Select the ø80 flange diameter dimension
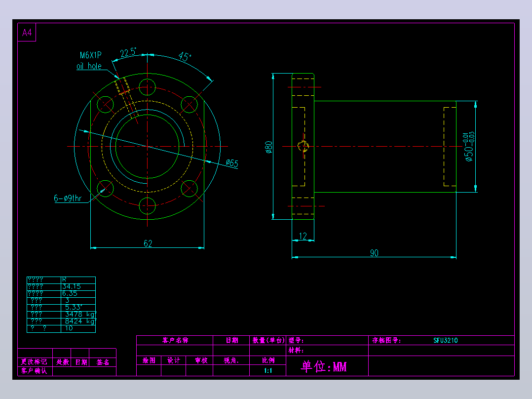Viewport: 532px width, 399px height. (x=268, y=147)
